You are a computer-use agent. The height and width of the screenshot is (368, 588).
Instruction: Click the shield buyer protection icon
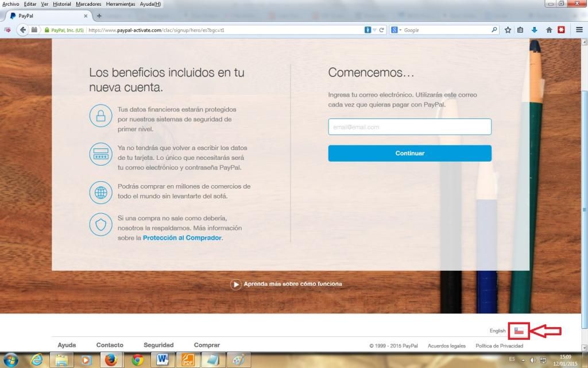[x=100, y=225]
